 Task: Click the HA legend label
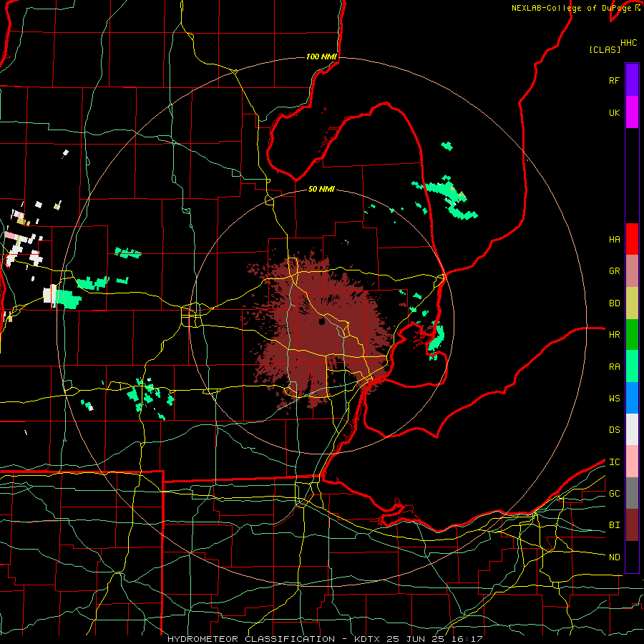point(615,240)
